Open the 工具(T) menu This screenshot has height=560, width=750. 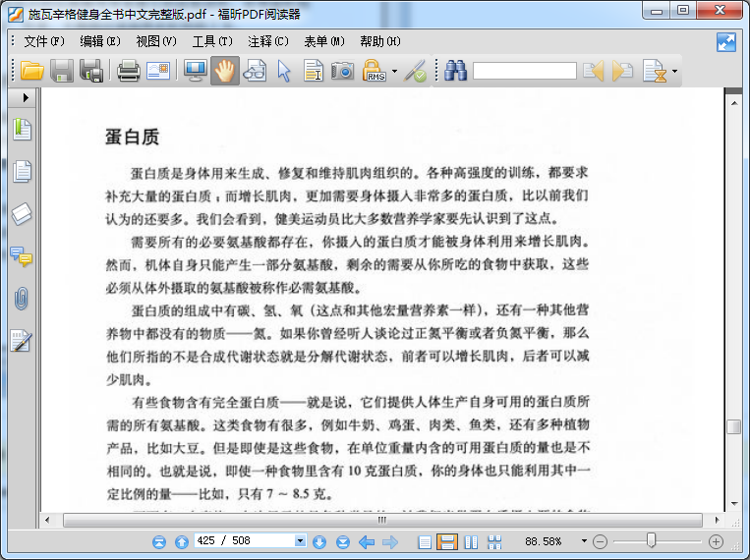(x=212, y=41)
